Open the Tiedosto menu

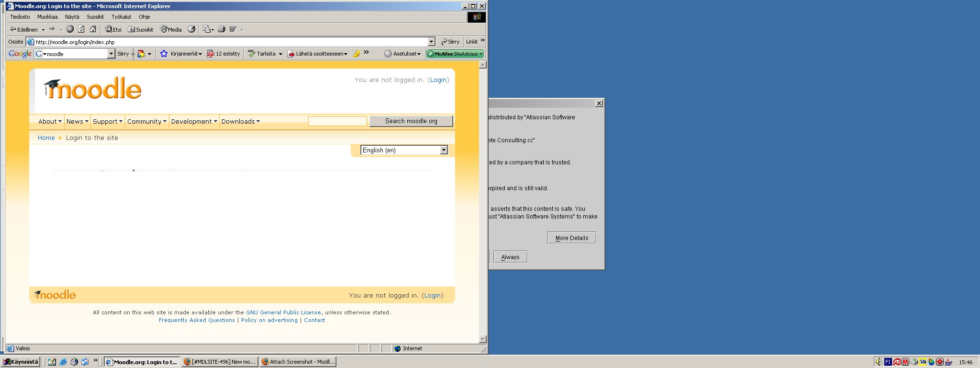pyautogui.click(x=20, y=17)
